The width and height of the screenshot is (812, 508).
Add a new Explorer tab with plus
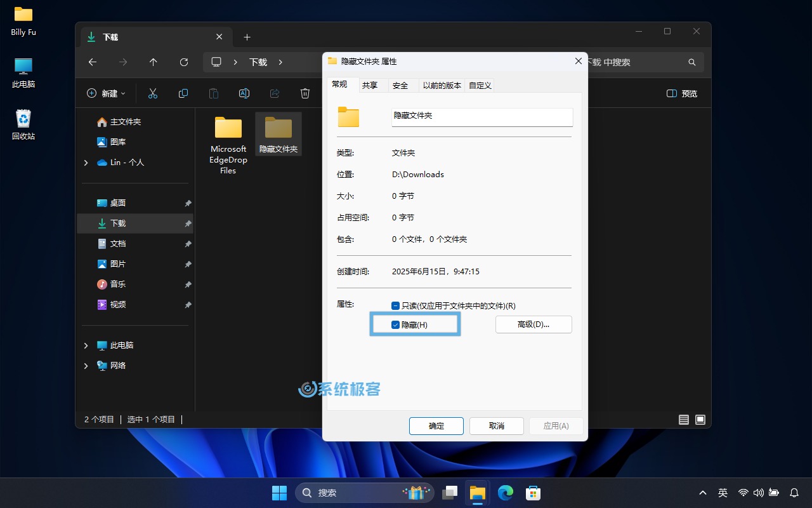click(247, 37)
